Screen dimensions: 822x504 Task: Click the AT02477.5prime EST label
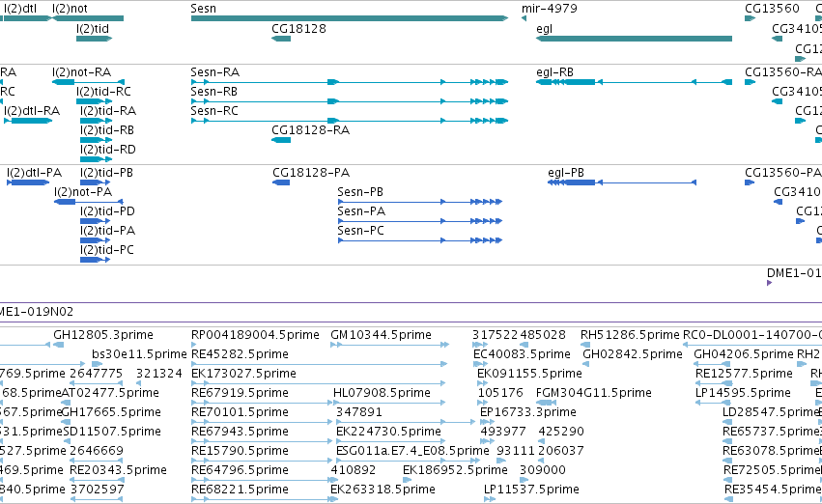point(110,393)
